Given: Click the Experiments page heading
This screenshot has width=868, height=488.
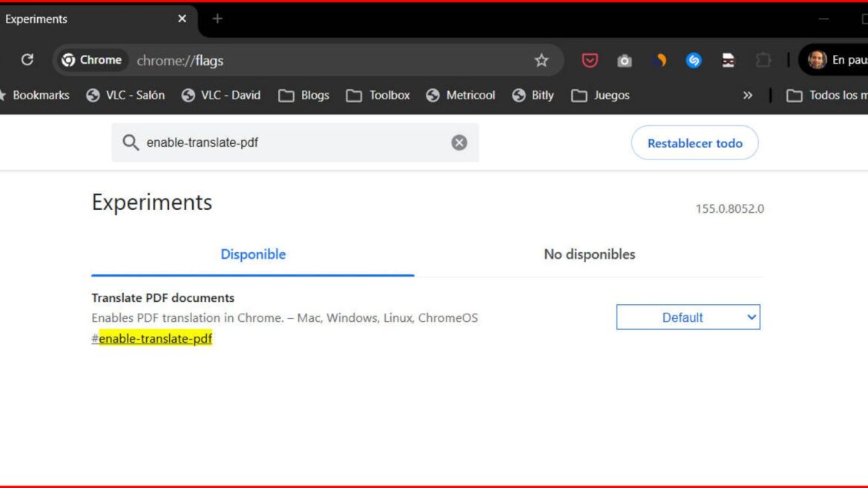Looking at the screenshot, I should click(x=151, y=202).
